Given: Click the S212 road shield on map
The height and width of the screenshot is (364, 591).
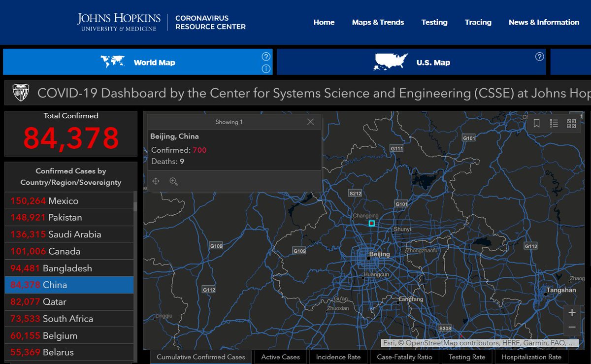Looking at the screenshot, I should 355,193.
